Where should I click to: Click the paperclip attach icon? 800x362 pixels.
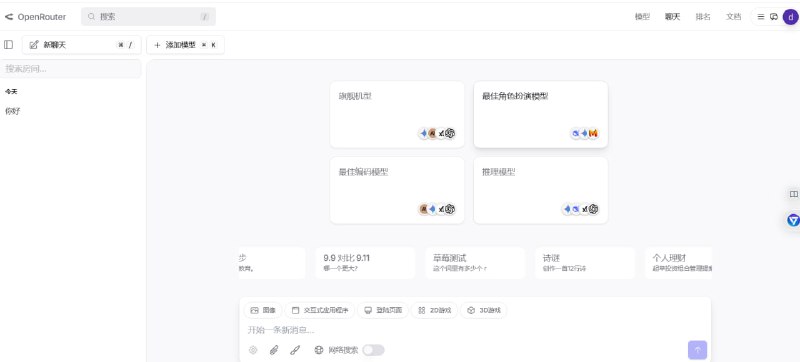[x=274, y=350]
